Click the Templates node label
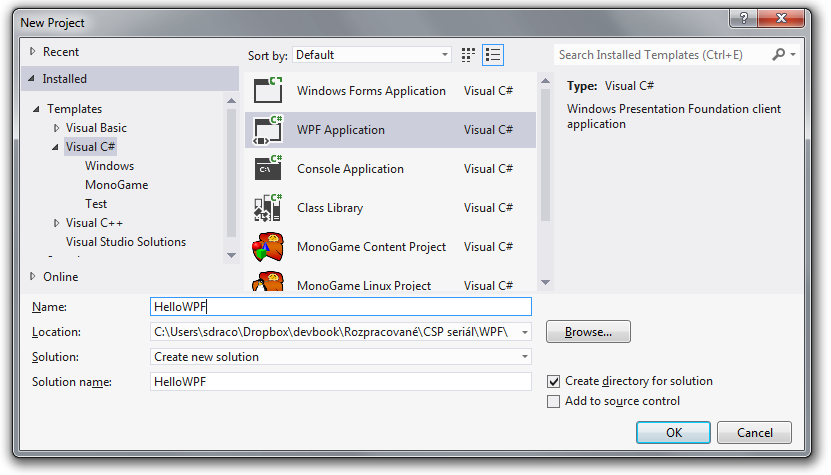 (74, 109)
